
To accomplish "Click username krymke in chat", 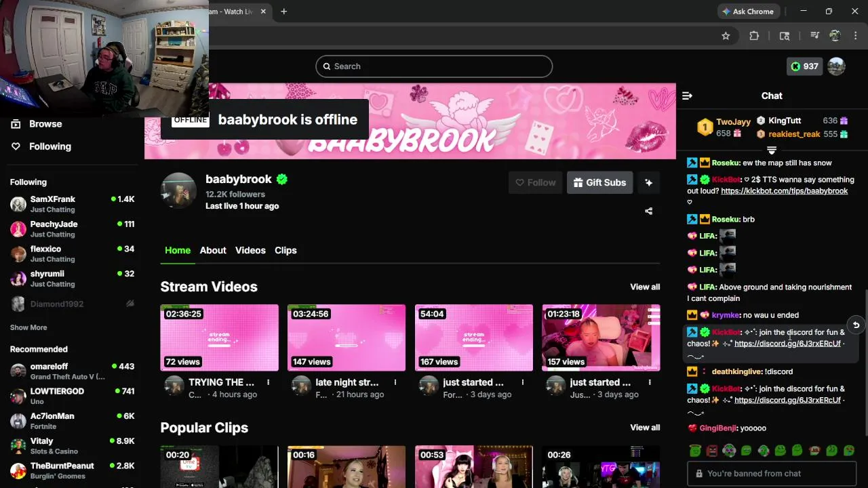I will point(726,315).
